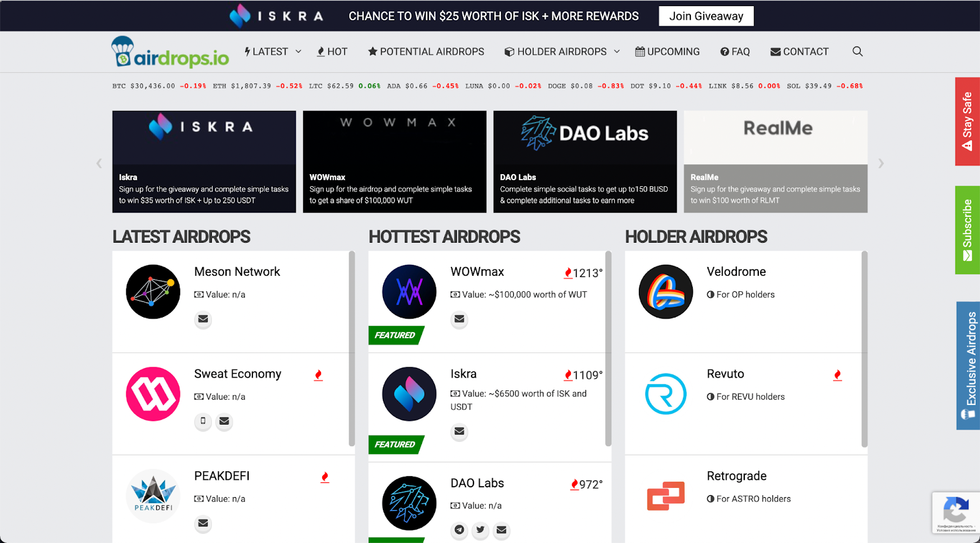Click the flame icon beside Revuto

(837, 375)
